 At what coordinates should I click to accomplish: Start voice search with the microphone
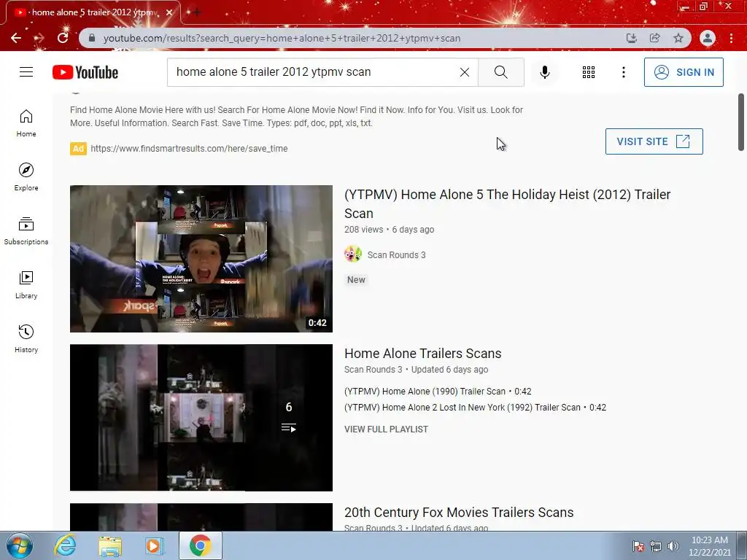545,72
